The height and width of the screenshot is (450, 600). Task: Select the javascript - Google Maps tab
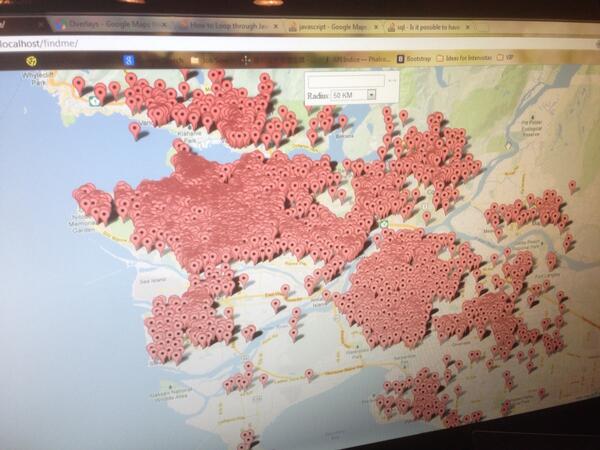334,27
